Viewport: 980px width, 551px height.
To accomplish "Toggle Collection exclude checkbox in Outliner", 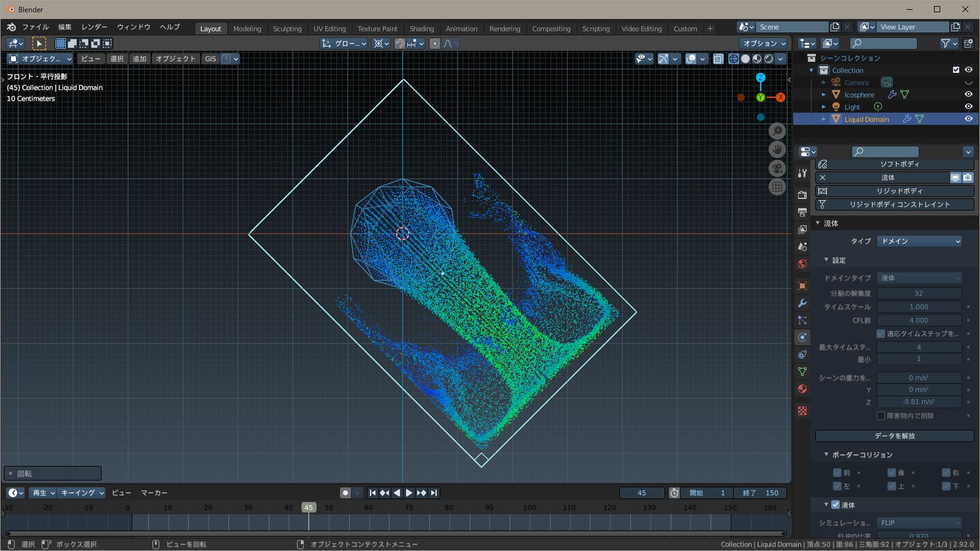I will (x=956, y=70).
